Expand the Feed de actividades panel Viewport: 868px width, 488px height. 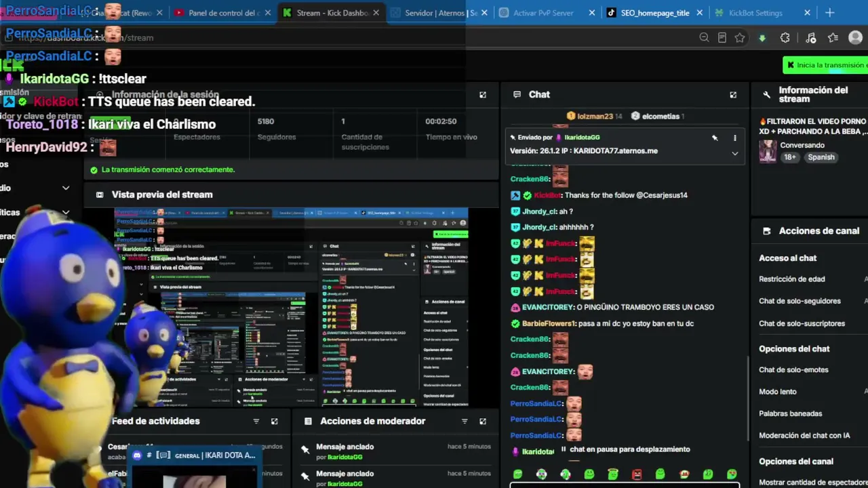[275, 421]
